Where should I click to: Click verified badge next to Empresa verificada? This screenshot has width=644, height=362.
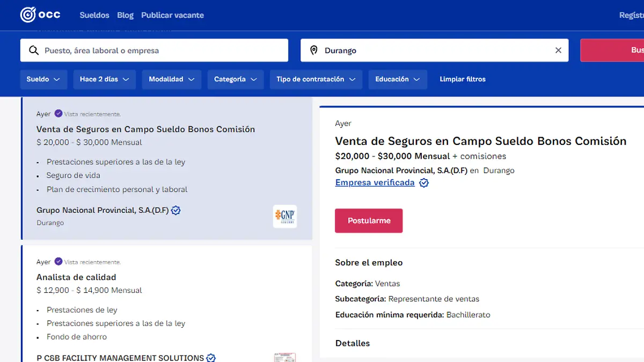tap(423, 183)
